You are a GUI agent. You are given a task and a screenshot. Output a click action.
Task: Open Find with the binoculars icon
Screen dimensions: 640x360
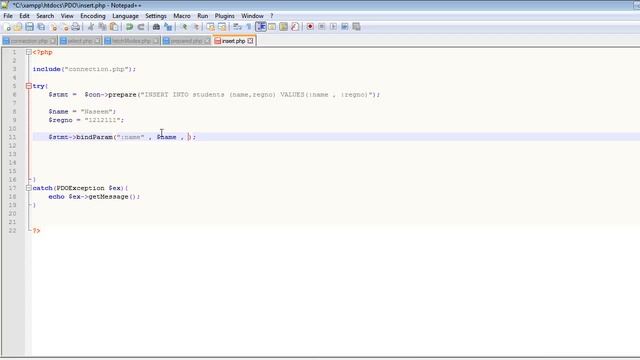pyautogui.click(x=156, y=27)
